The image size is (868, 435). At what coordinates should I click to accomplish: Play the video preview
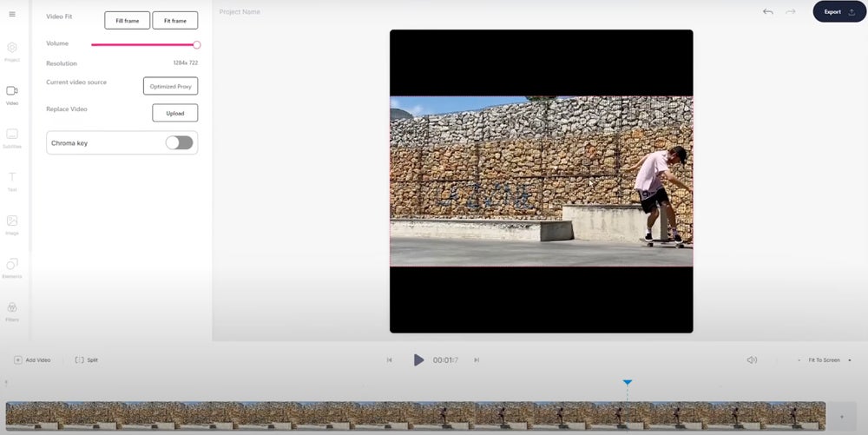(418, 359)
